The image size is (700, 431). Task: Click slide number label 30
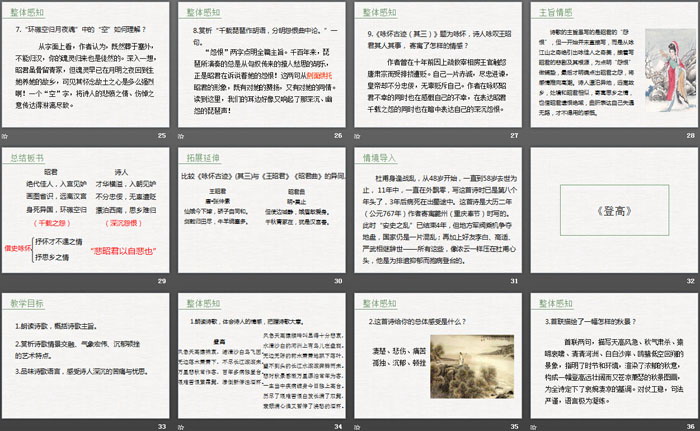coord(338,281)
